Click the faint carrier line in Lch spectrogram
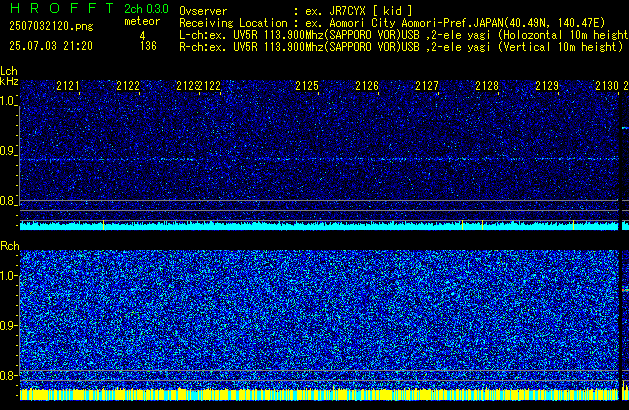 pyautogui.click(x=319, y=160)
